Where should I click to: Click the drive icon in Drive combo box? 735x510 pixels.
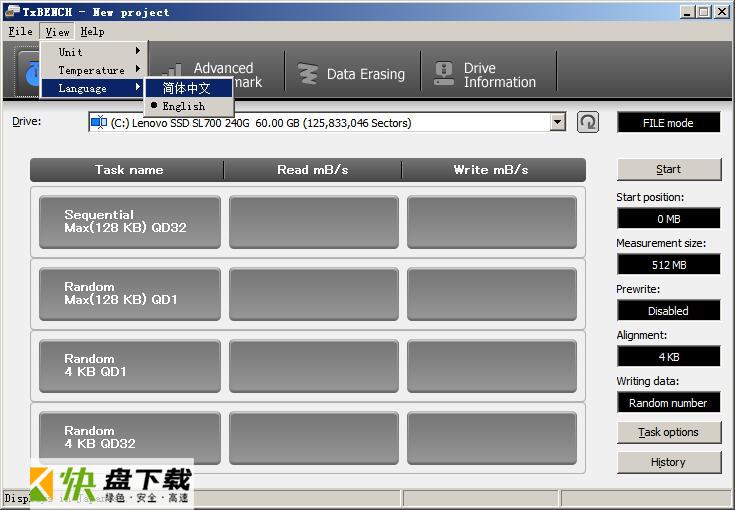pyautogui.click(x=99, y=122)
